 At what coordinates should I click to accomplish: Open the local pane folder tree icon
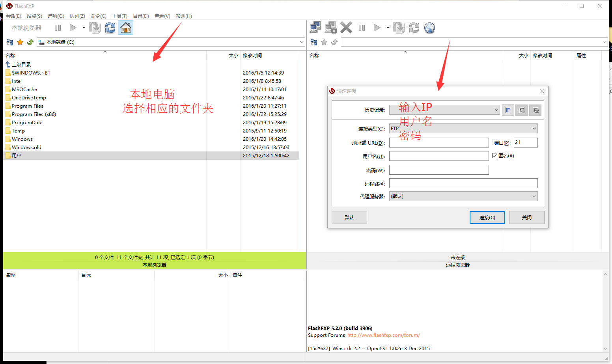[10, 42]
